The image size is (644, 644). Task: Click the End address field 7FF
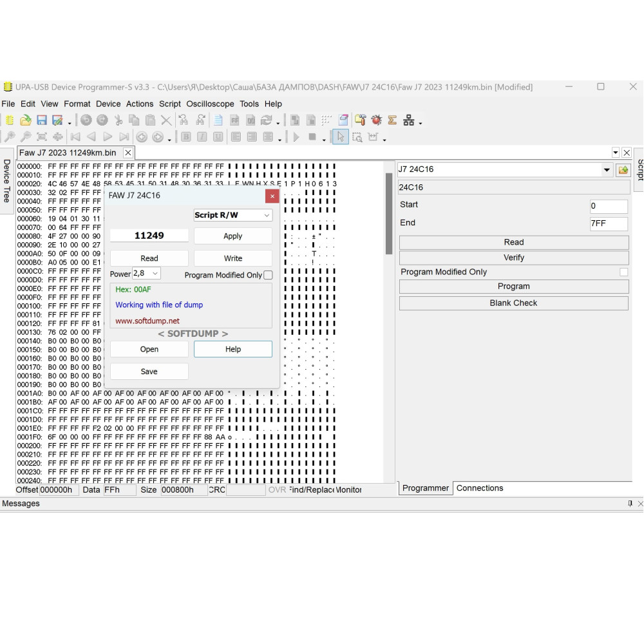tap(609, 223)
